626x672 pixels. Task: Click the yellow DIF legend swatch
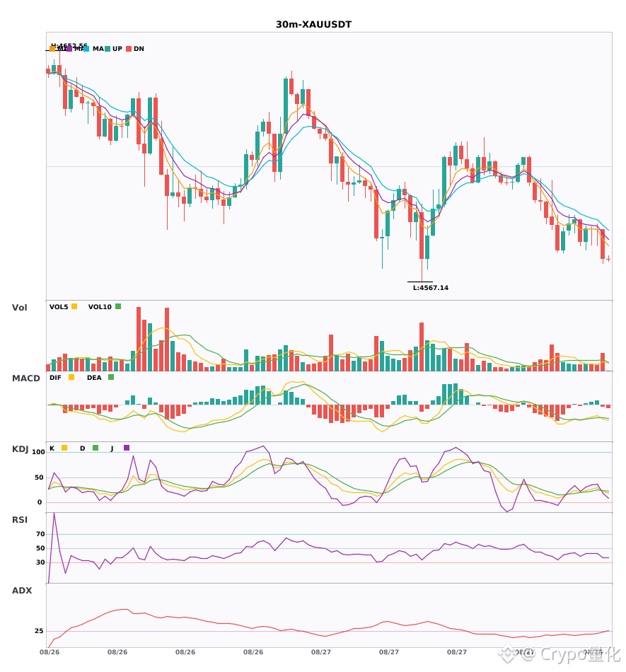tap(71, 377)
